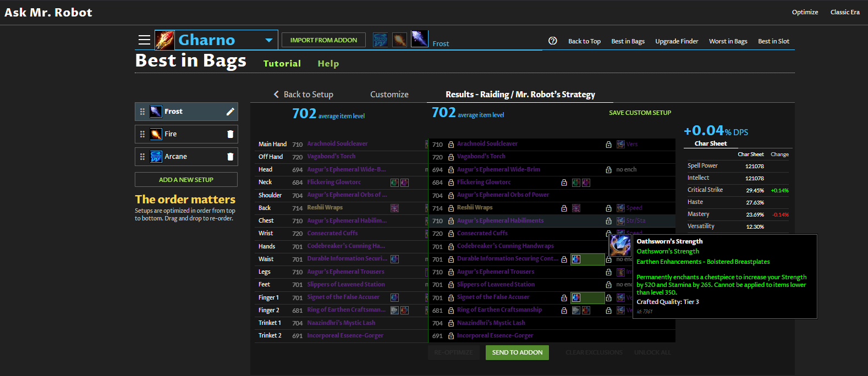Open the Best in Bags navigation link

[x=628, y=41]
